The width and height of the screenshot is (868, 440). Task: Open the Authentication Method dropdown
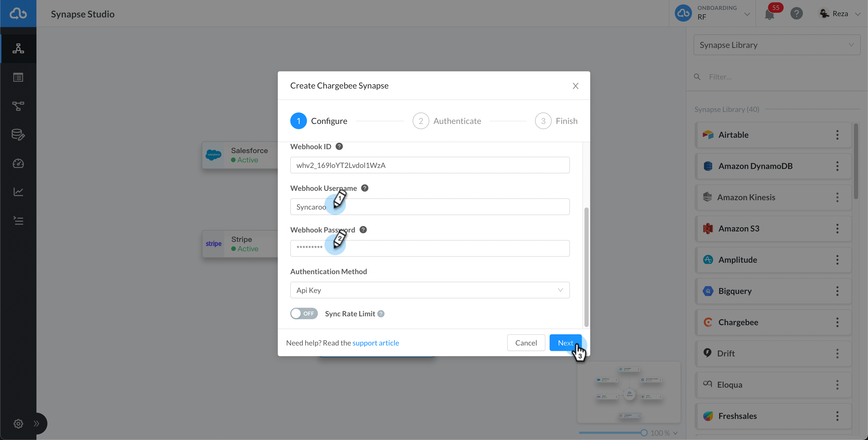click(x=430, y=290)
